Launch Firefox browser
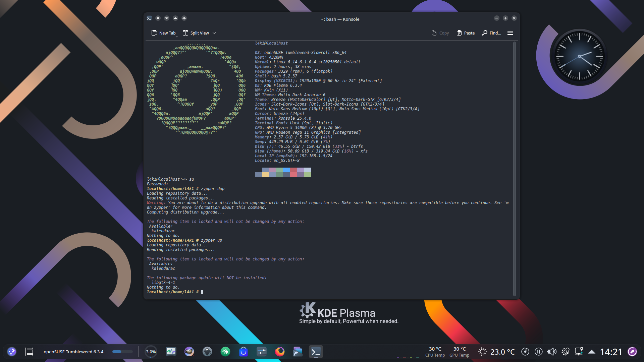The height and width of the screenshot is (362, 644). pyautogui.click(x=280, y=352)
